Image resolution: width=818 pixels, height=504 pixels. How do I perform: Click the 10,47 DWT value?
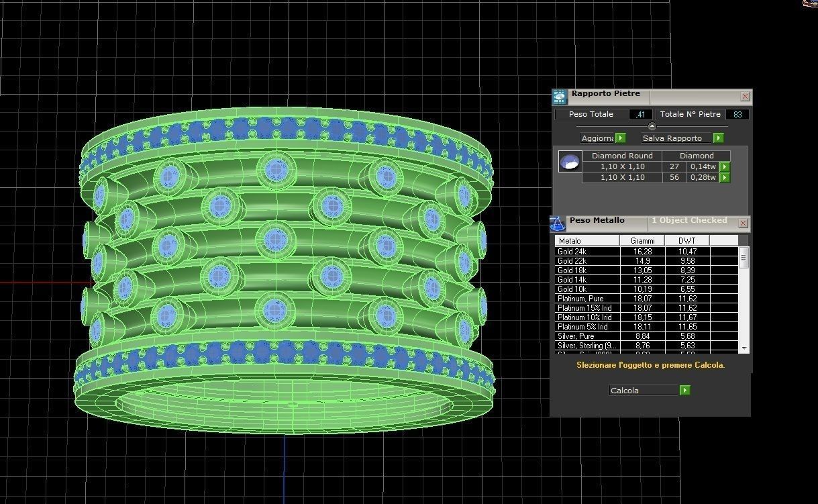pyautogui.click(x=686, y=252)
